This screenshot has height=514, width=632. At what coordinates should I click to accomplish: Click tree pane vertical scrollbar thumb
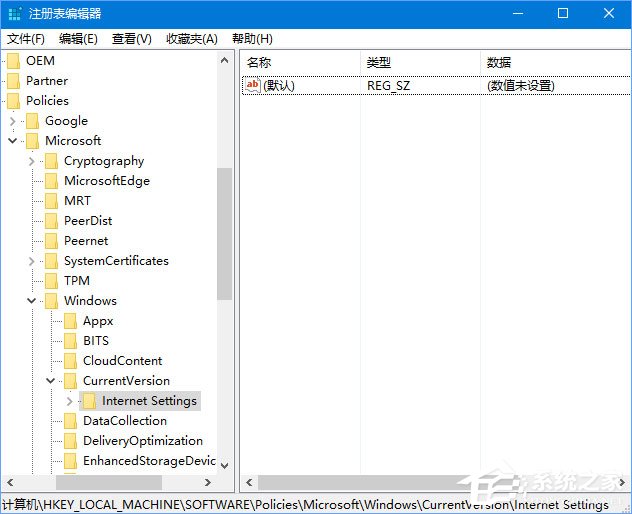(225, 234)
